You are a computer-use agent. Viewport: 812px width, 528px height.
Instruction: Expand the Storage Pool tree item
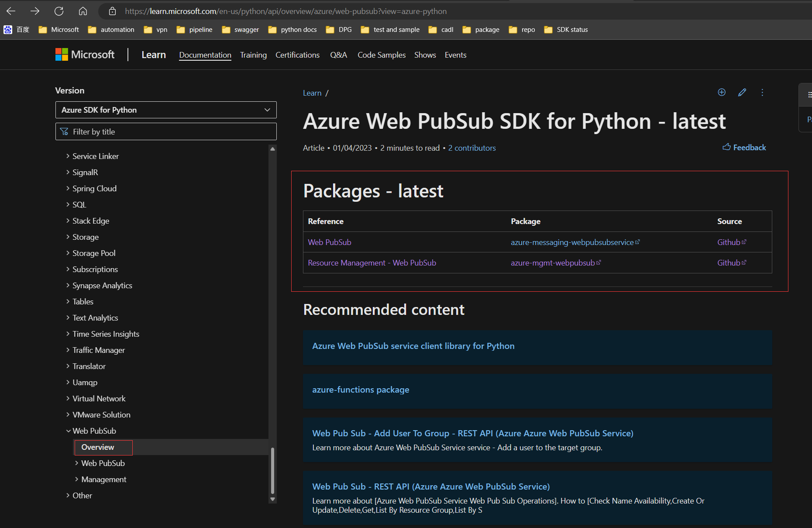tap(68, 253)
